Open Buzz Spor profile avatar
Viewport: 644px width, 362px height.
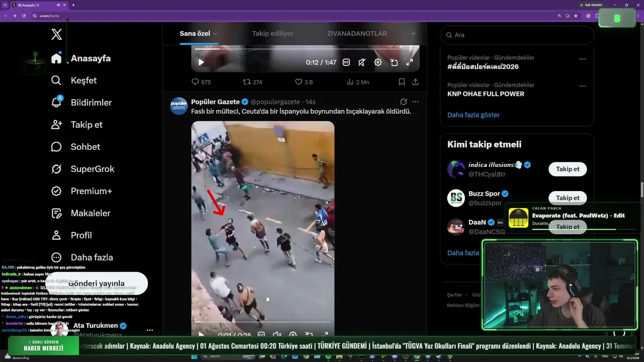[x=456, y=198]
